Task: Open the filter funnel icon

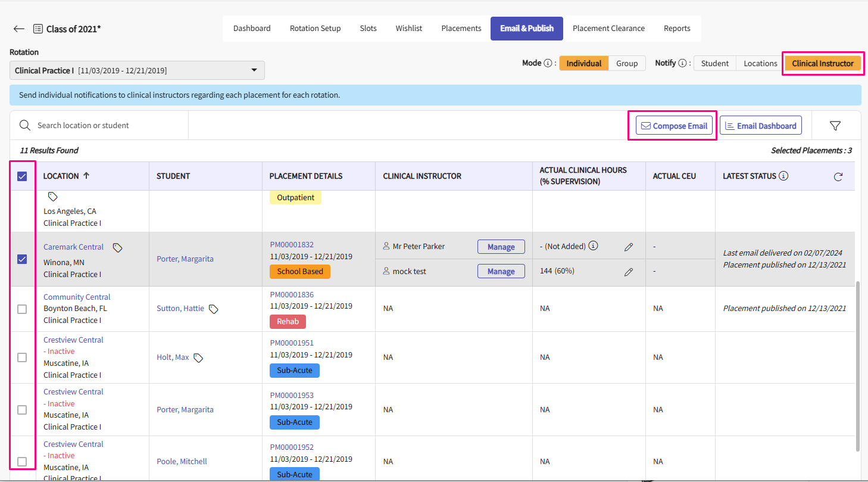Action: (x=835, y=126)
